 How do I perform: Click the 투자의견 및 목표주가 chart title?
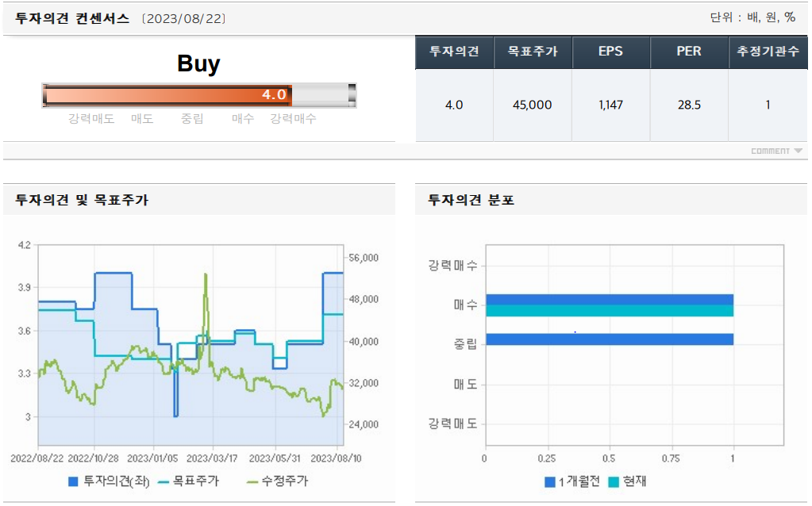pyautogui.click(x=82, y=200)
